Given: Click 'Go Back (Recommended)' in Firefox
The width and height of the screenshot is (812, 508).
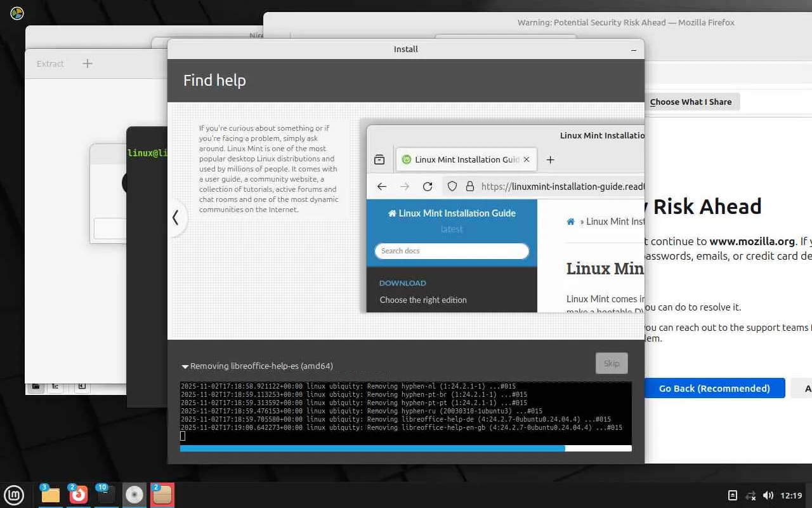Looking at the screenshot, I should click(x=714, y=388).
